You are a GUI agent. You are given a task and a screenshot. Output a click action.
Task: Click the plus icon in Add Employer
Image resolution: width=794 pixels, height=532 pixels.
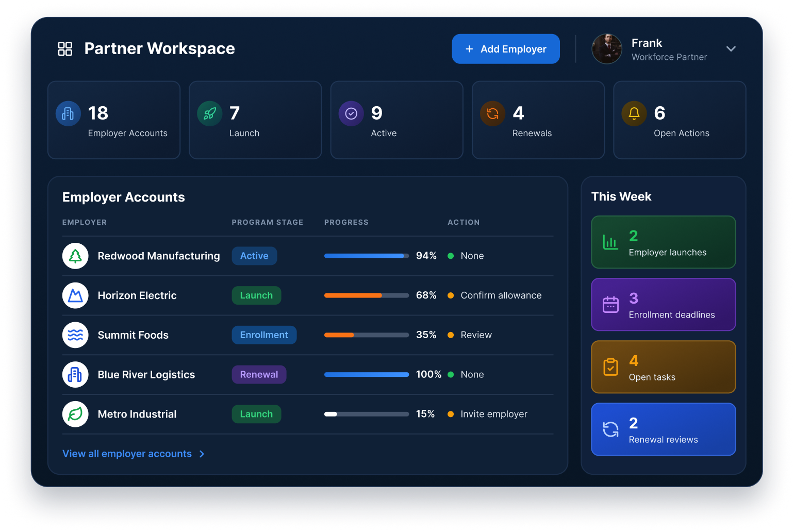[x=469, y=49]
